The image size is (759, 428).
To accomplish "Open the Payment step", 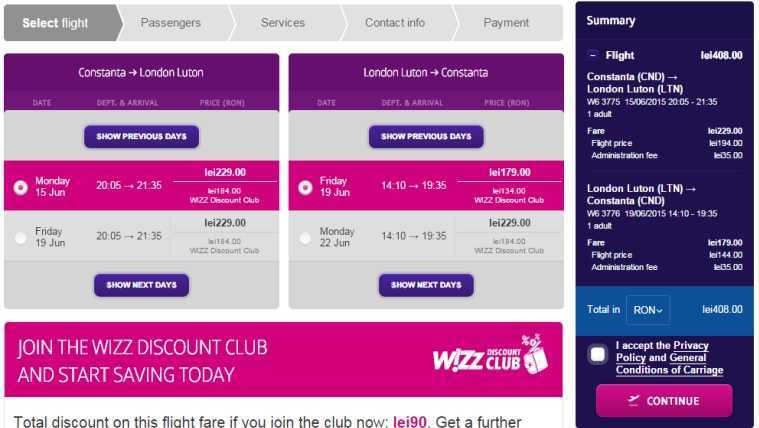I will click(x=506, y=23).
